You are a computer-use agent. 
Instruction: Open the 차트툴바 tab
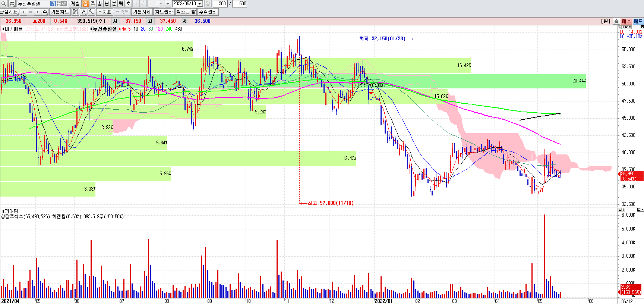coord(164,12)
